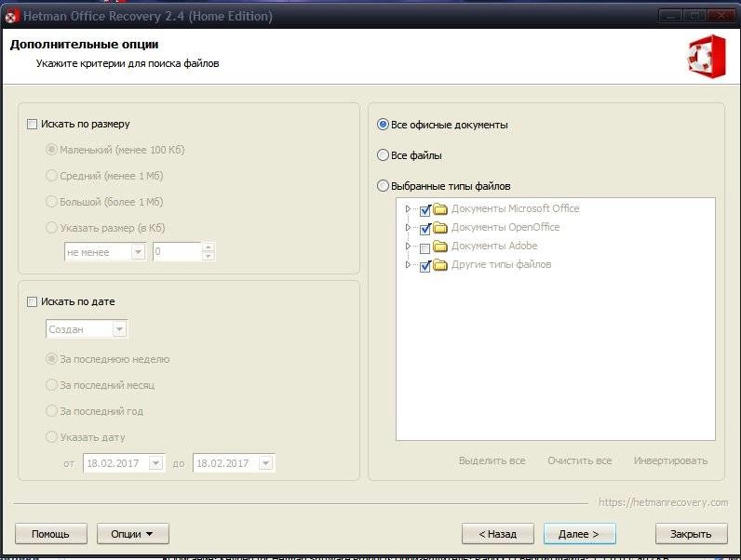Screen dimensions: 741x560
Task: Open the не менее size comparison dropdown
Action: [x=138, y=252]
